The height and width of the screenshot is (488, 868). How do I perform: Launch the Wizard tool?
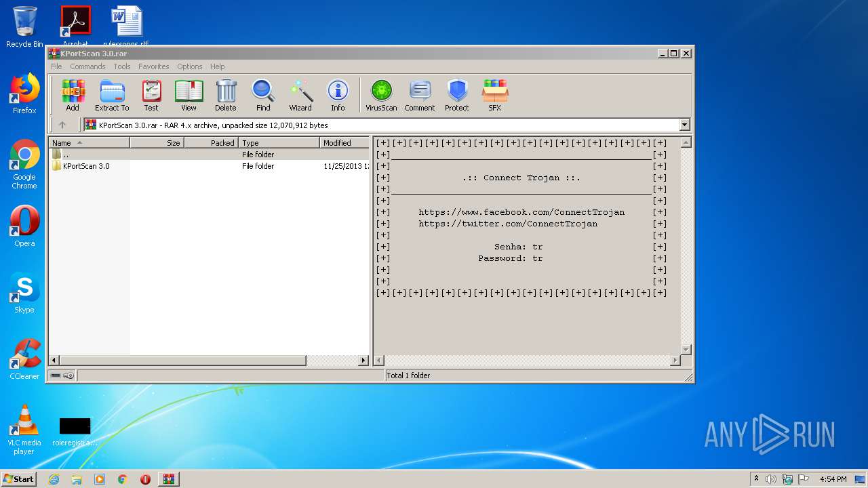point(300,95)
